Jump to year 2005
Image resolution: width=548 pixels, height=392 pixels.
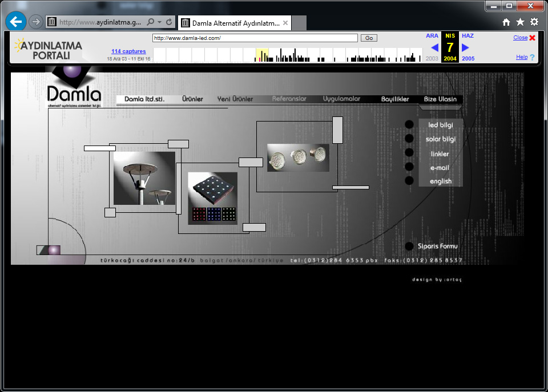[468, 59]
